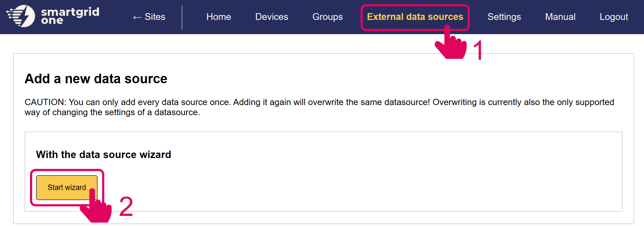Open the Home page
The image size is (644, 226).
pos(218,17)
